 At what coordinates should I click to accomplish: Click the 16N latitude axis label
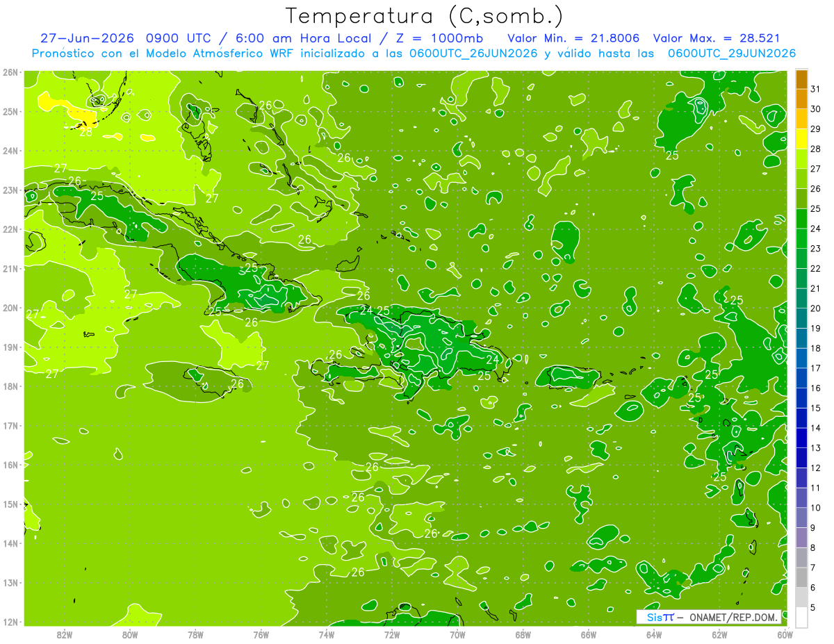pos(10,465)
